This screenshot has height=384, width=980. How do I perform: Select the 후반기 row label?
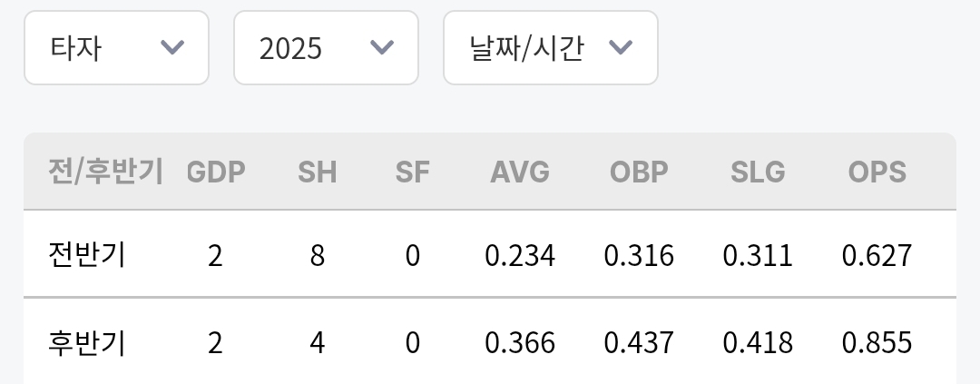click(x=86, y=342)
